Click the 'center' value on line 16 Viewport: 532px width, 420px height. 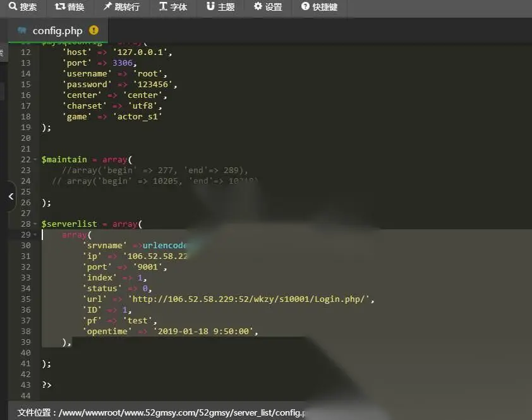pos(143,95)
